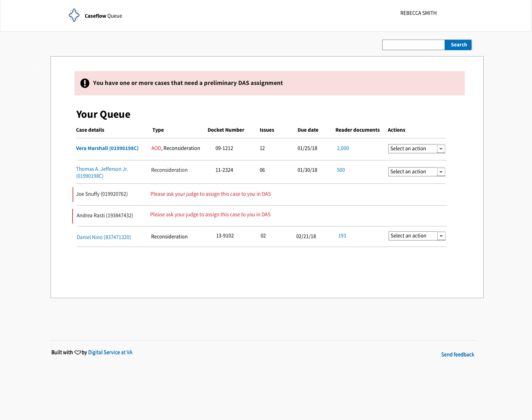Viewport: 532px width, 420px height.
Task: Click inside the search input field
Action: tap(413, 45)
